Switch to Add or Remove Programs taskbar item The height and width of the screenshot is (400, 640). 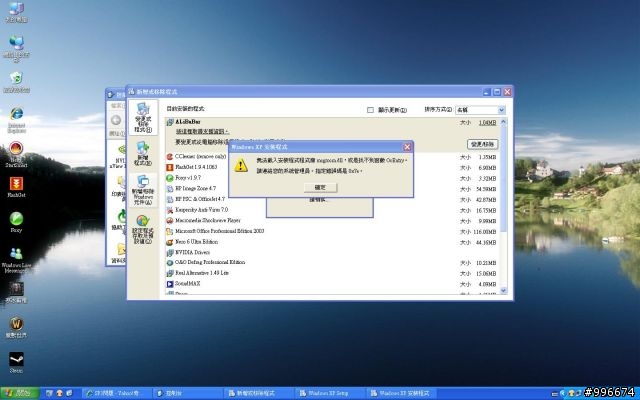(x=259, y=393)
